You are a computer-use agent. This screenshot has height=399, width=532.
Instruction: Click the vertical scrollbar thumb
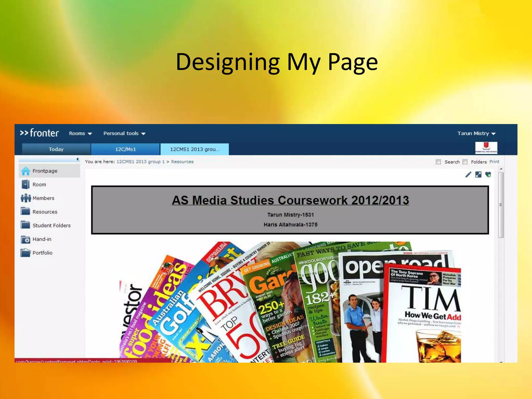[x=501, y=205]
